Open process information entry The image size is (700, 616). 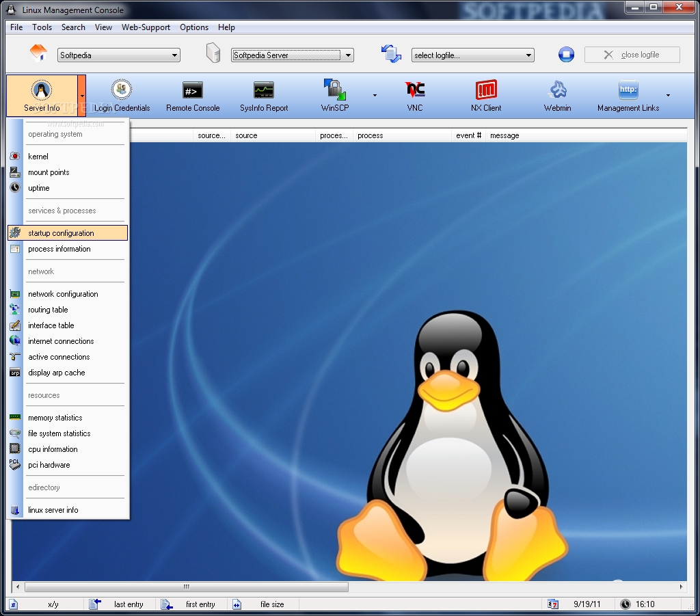click(68, 249)
